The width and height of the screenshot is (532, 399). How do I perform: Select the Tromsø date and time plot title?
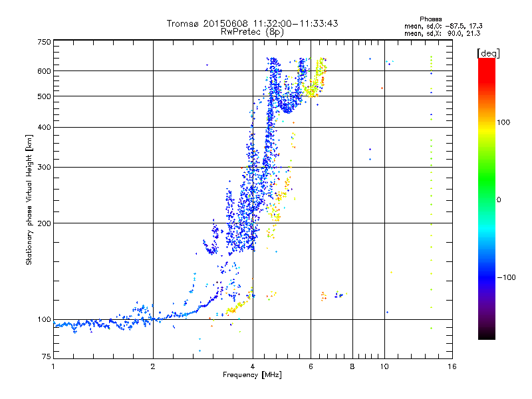(252, 23)
